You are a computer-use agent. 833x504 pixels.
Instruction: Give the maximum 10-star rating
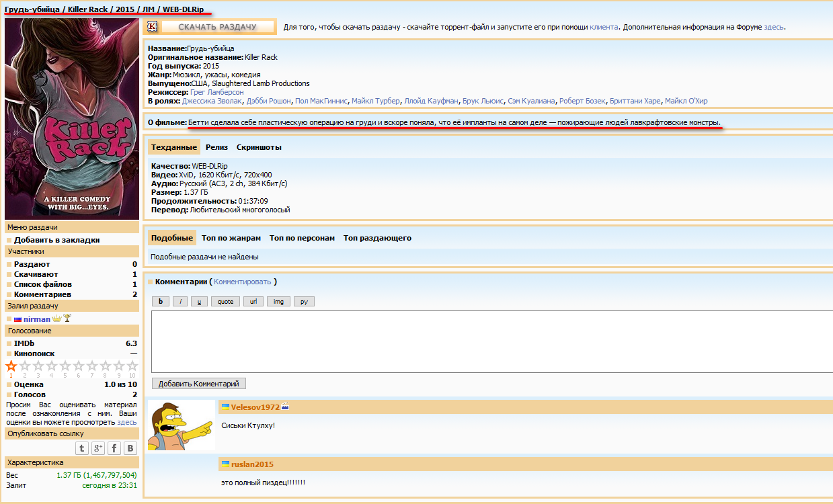point(132,366)
